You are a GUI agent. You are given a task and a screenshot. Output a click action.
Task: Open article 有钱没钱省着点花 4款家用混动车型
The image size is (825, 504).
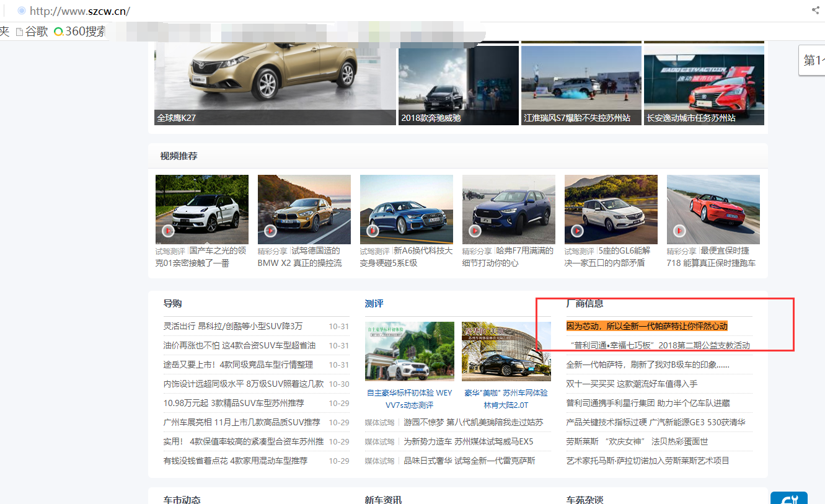coord(236,461)
